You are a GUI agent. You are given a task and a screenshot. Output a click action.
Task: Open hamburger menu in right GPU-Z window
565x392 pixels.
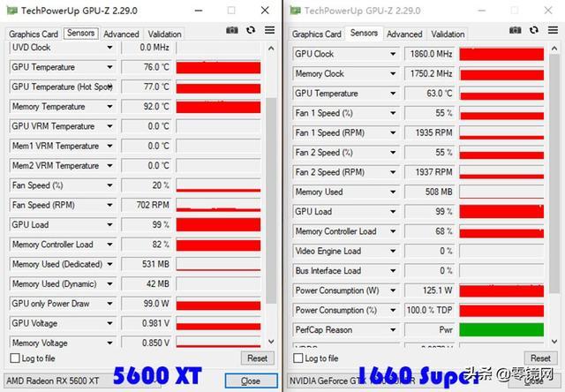pos(553,30)
